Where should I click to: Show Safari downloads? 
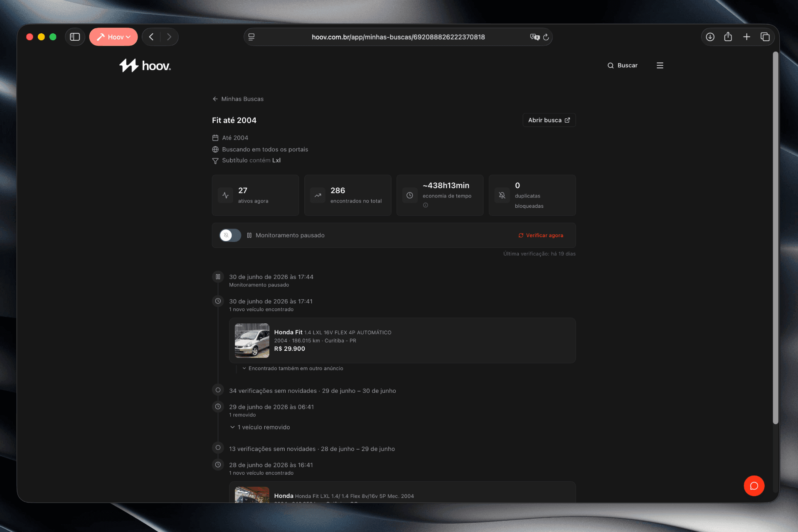click(x=710, y=37)
